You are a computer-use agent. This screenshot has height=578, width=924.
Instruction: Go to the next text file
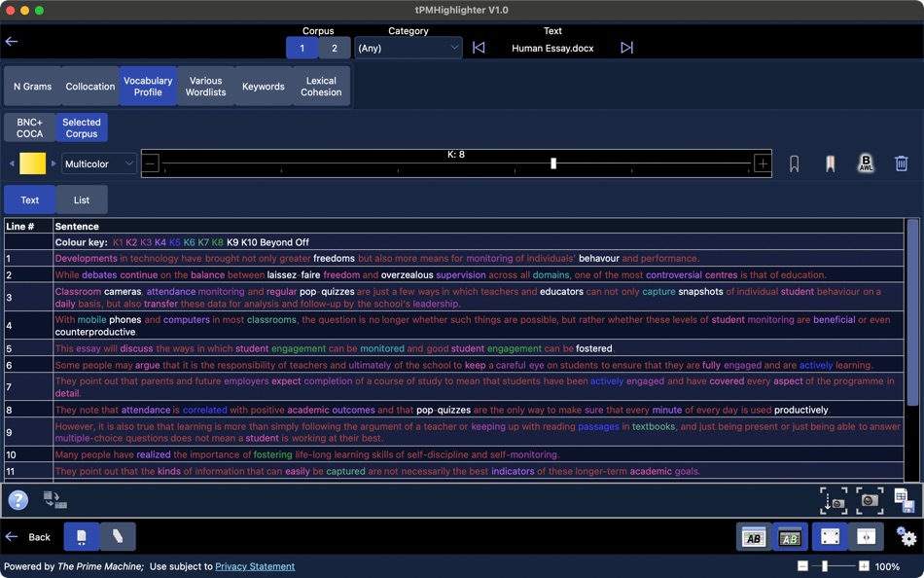coord(626,48)
